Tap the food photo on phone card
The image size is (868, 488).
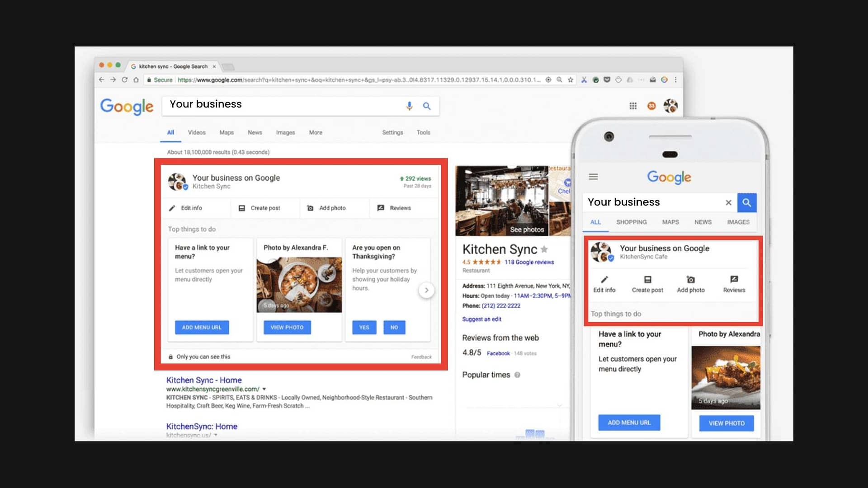point(726,378)
